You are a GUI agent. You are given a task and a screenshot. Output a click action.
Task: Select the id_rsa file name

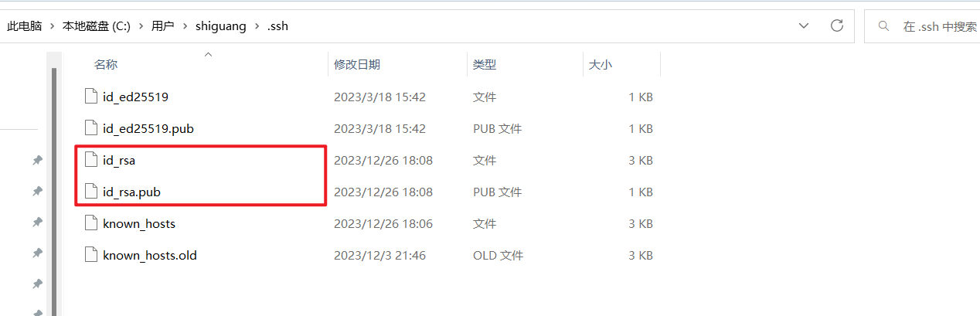[x=119, y=161]
